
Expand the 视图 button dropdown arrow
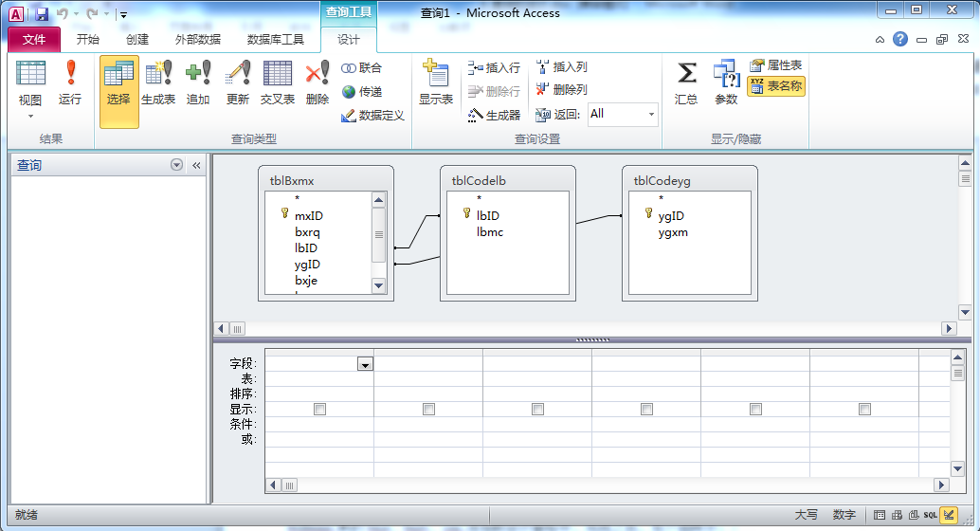click(x=30, y=117)
